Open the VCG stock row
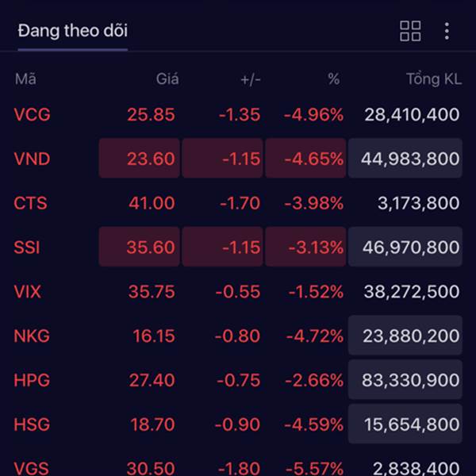This screenshot has height=476, width=476. [238, 115]
